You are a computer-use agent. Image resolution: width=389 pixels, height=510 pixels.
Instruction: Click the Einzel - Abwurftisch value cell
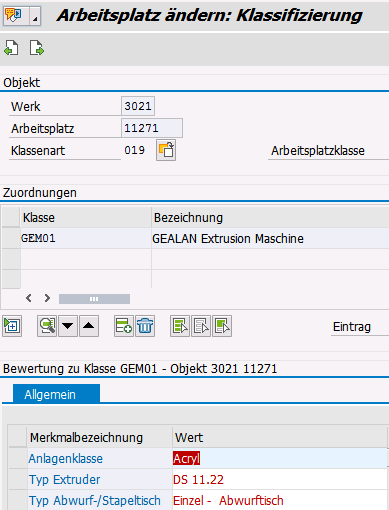click(280, 500)
